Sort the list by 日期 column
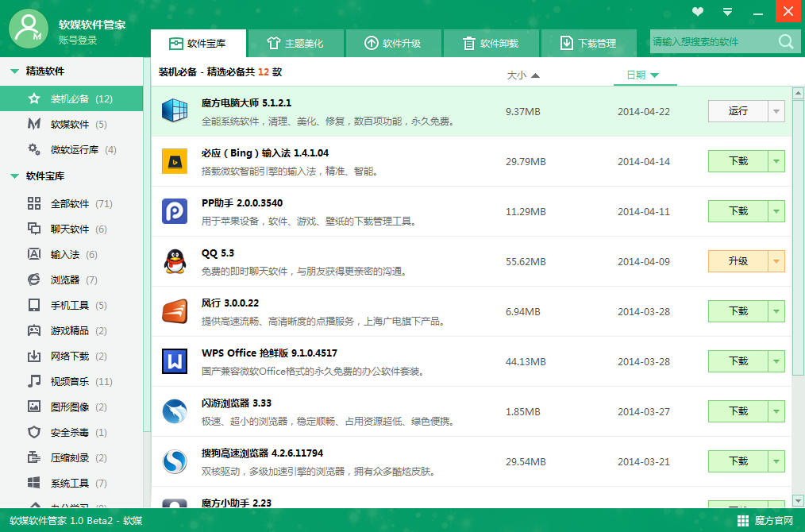This screenshot has width=805, height=532. tap(643, 75)
